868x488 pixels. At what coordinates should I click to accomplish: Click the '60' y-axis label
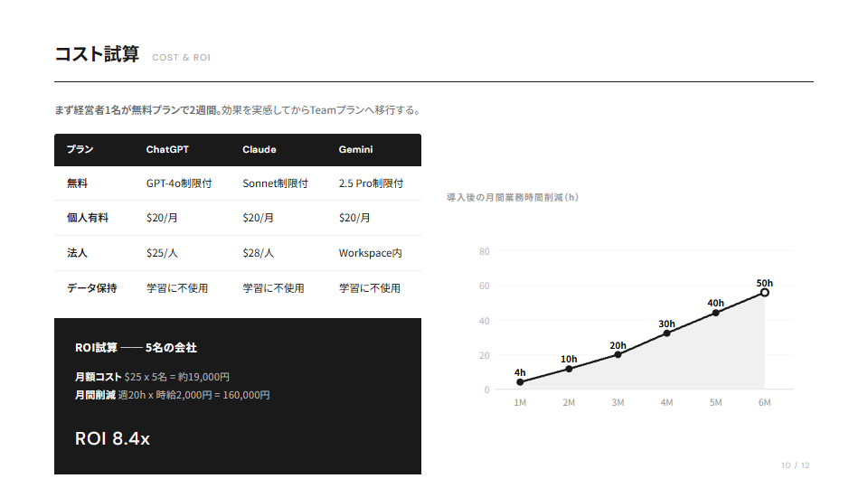point(485,286)
